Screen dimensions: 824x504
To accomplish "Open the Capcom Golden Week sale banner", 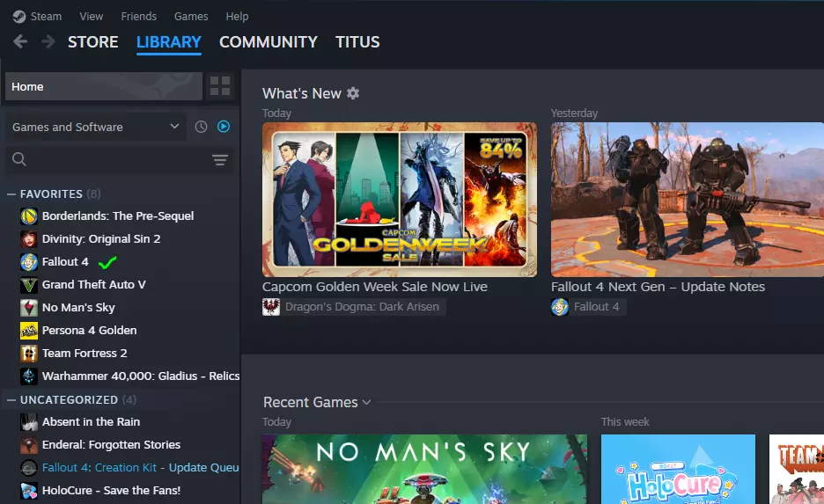I will point(400,200).
